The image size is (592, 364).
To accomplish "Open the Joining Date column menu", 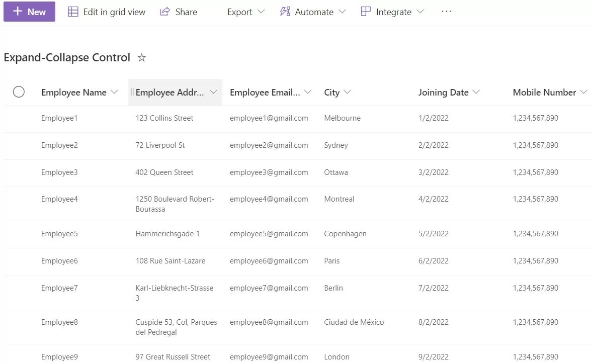I will point(476,92).
